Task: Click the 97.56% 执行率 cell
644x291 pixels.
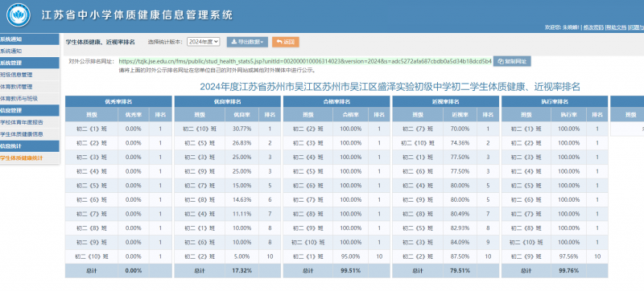Action: click(x=569, y=256)
